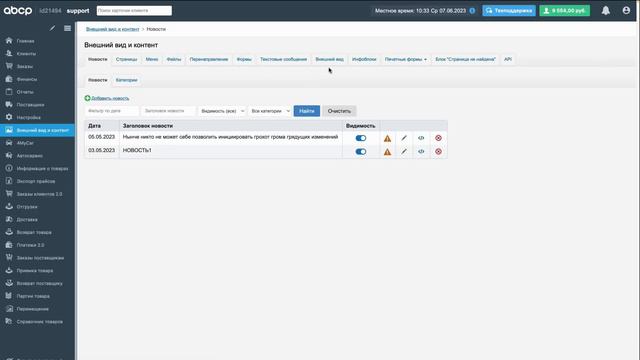This screenshot has width=640, height=360.
Task: Open the Техподдержка button in header
Action: (509, 11)
